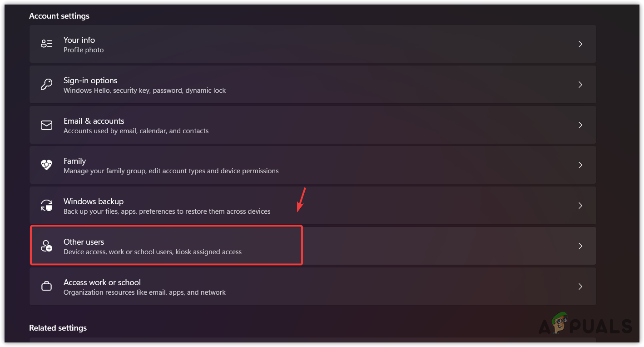Select the "Windows backup" title text
The height and width of the screenshot is (347, 644).
click(94, 201)
